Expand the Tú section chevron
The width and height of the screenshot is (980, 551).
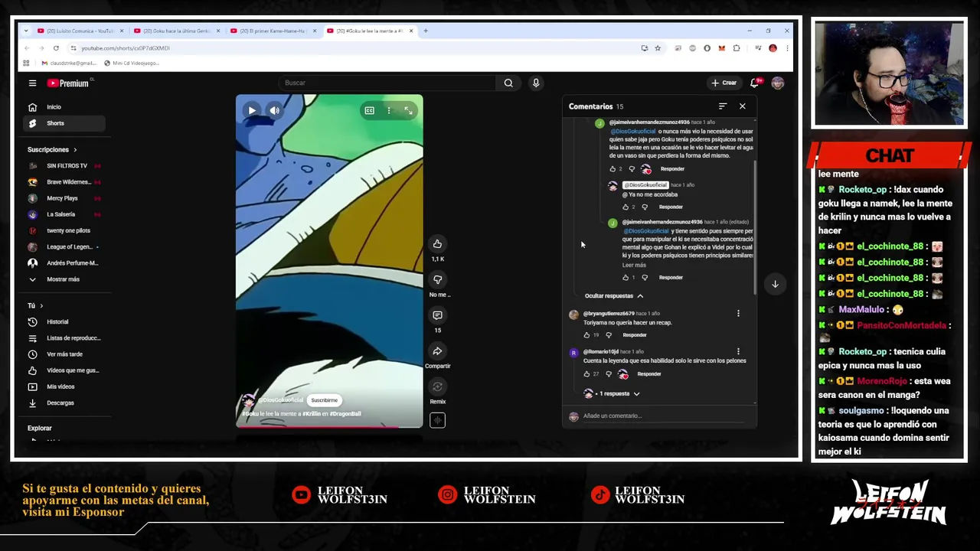[41, 306]
